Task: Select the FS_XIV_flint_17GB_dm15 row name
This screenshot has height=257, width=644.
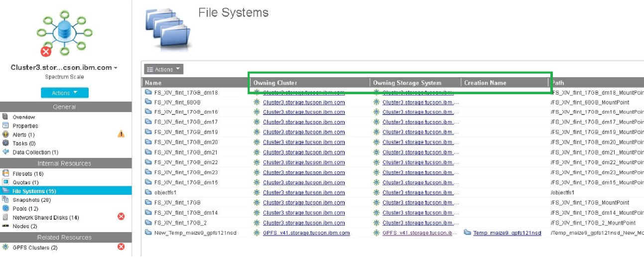Action: tap(186, 182)
